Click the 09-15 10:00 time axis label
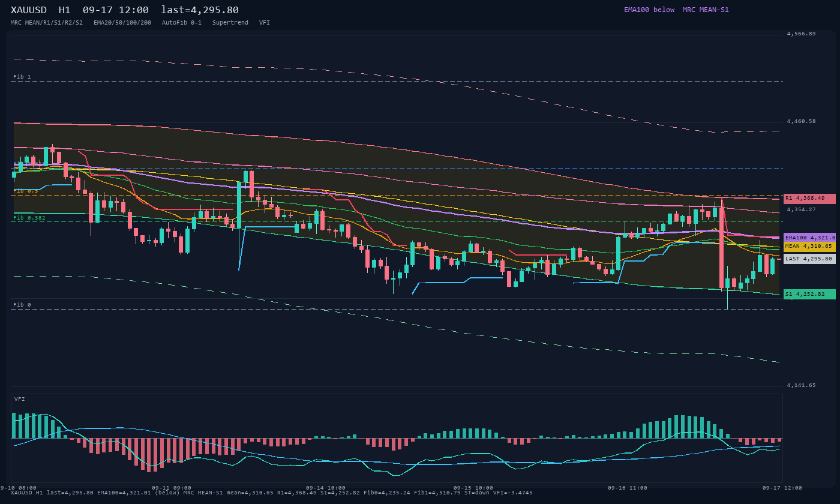 (473, 488)
